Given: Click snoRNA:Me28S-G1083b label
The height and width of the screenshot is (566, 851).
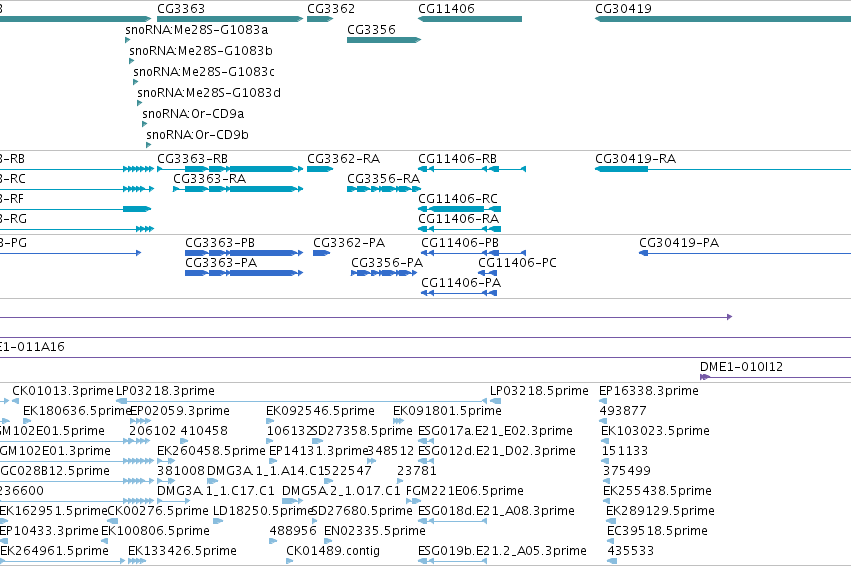Looking at the screenshot, I should (x=201, y=51).
